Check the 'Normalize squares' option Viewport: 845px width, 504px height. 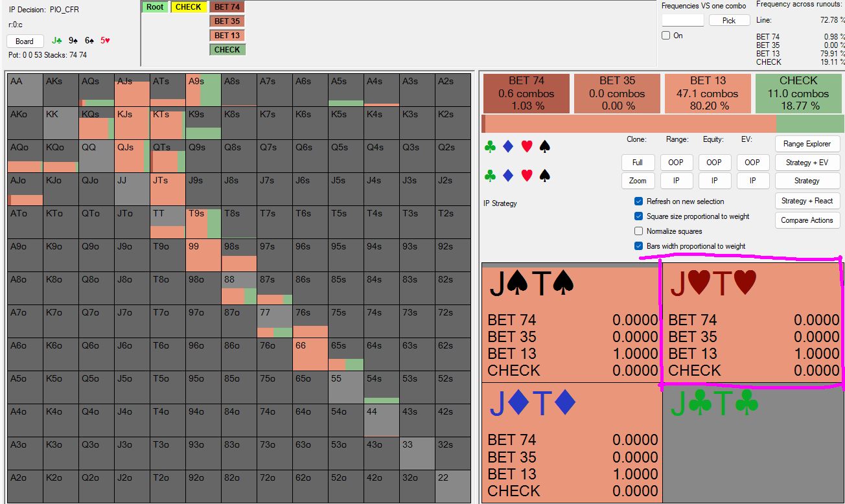[639, 231]
